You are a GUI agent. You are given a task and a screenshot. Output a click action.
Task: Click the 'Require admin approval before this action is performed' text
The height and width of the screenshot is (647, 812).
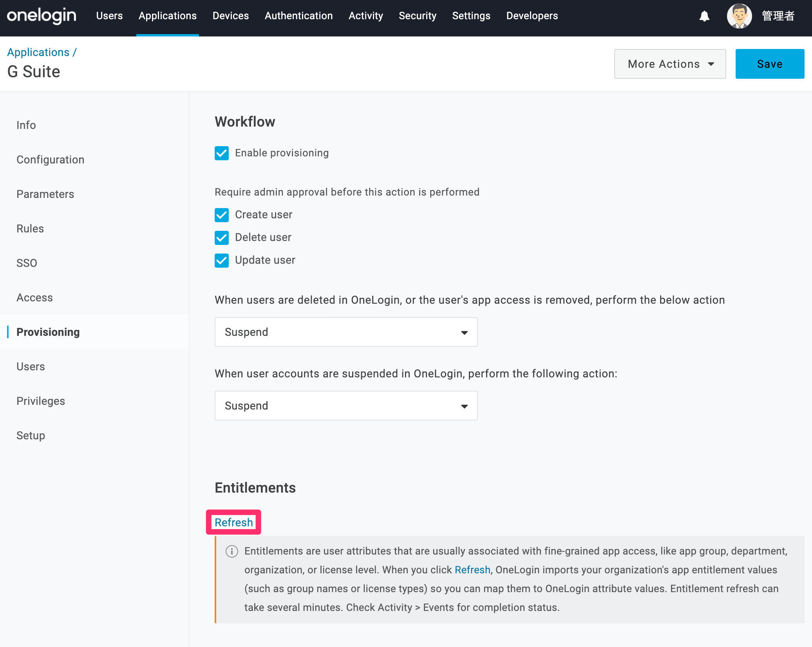[x=347, y=192]
